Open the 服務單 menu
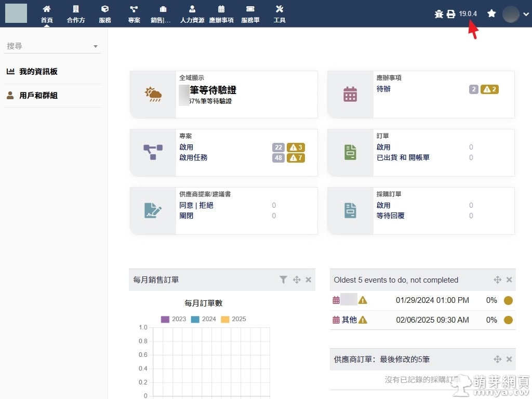 [250, 14]
